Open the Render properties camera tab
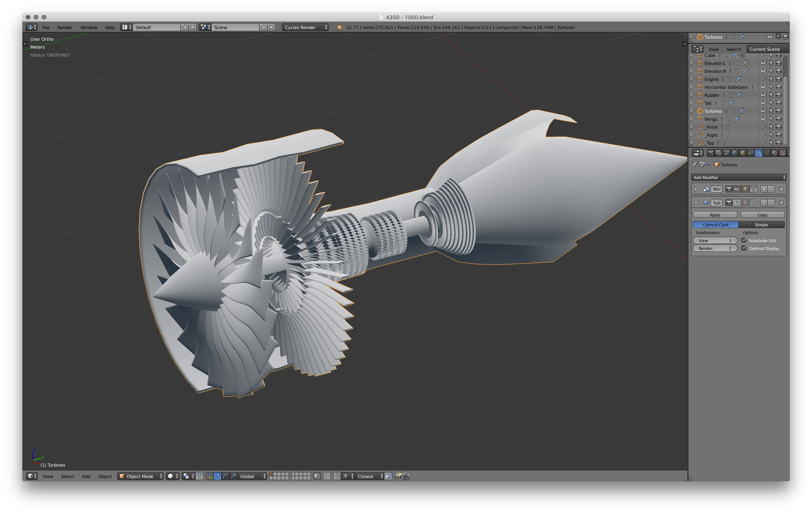 click(x=710, y=153)
